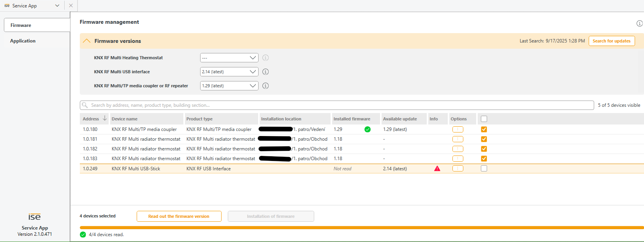Select the address 1.0.249 cell
Viewport: 644px width, 242px height.
pos(90,169)
